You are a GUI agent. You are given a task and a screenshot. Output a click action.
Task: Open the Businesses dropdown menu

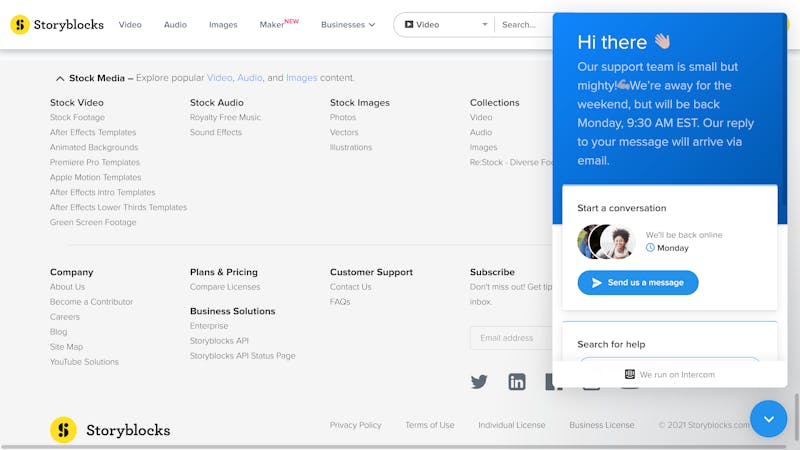(348, 24)
